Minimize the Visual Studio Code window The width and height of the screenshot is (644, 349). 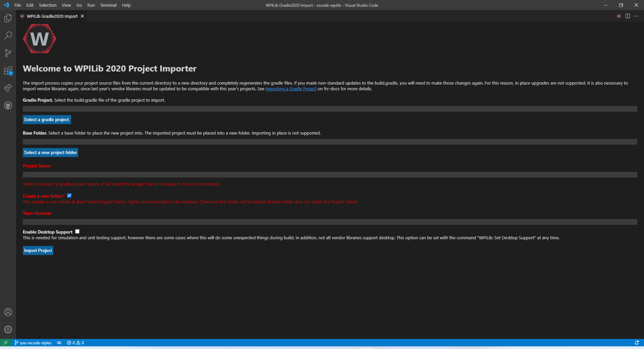click(x=605, y=5)
